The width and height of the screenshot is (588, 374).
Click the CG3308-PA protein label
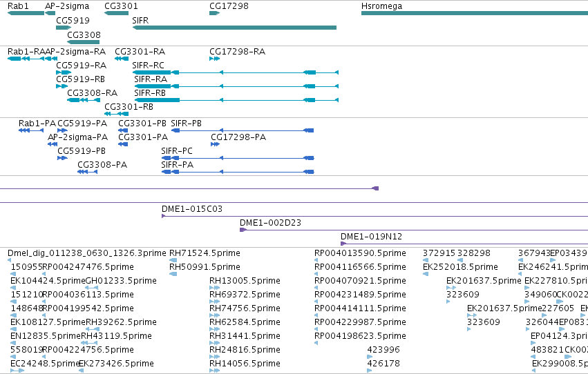pos(102,165)
